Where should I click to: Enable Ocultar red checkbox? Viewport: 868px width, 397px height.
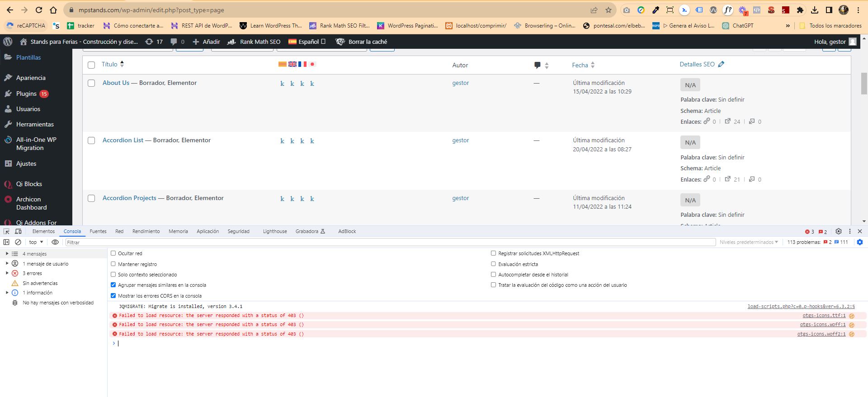point(113,253)
